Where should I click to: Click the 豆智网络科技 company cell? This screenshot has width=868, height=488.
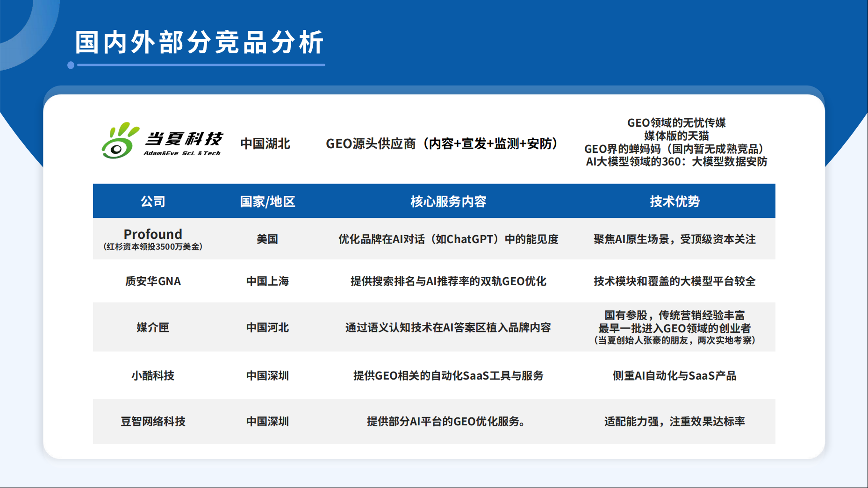pos(153,421)
